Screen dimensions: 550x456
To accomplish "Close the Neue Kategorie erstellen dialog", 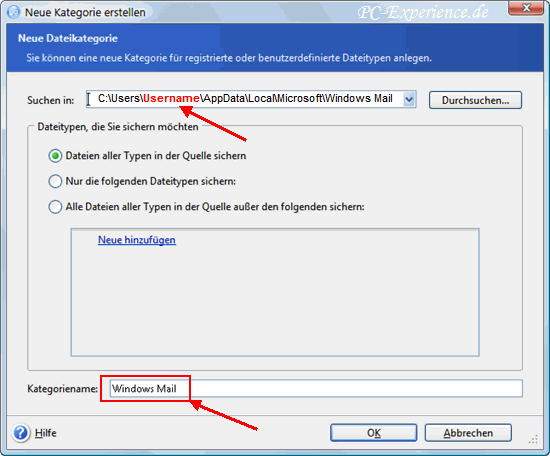I will pyautogui.click(x=526, y=8).
